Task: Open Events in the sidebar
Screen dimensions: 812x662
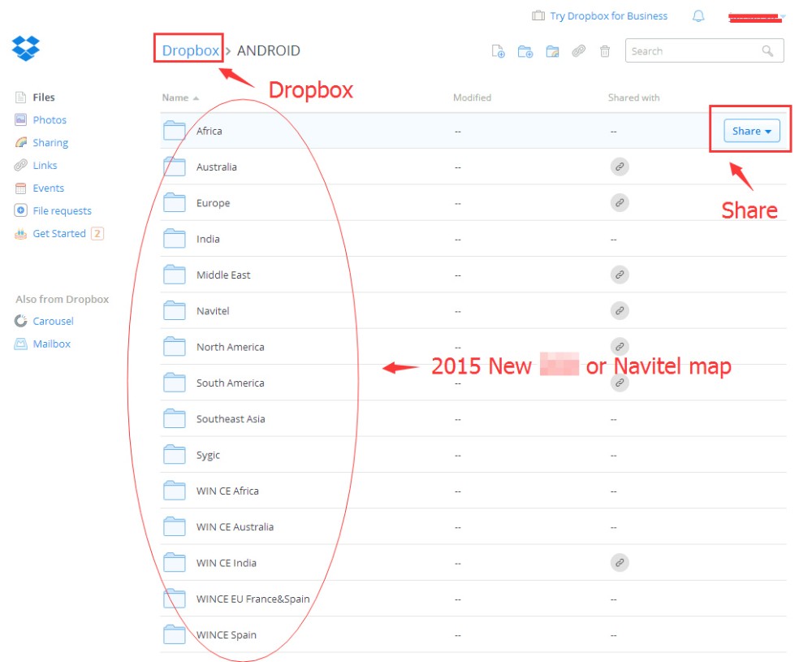Action: tap(48, 188)
